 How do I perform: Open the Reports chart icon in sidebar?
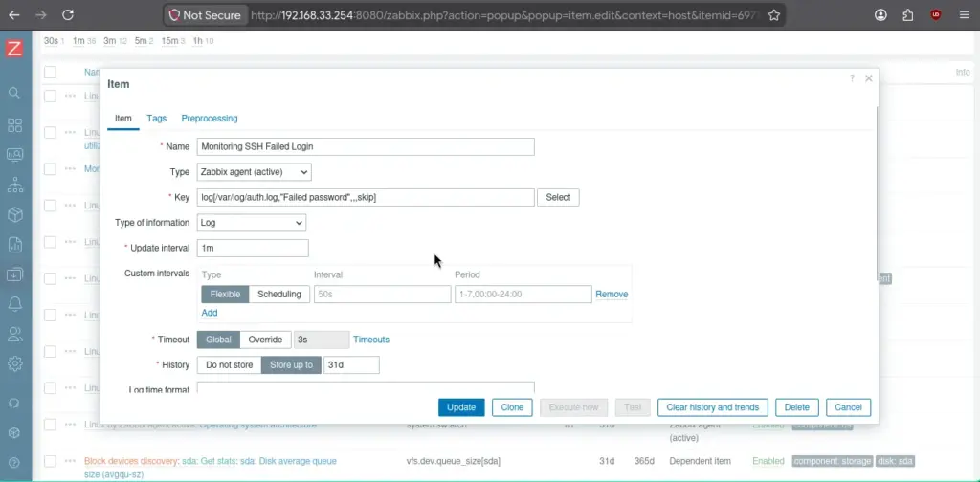(15, 244)
